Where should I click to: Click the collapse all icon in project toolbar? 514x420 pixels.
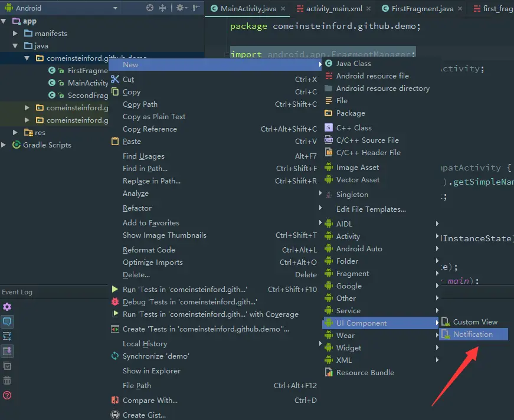click(x=163, y=8)
